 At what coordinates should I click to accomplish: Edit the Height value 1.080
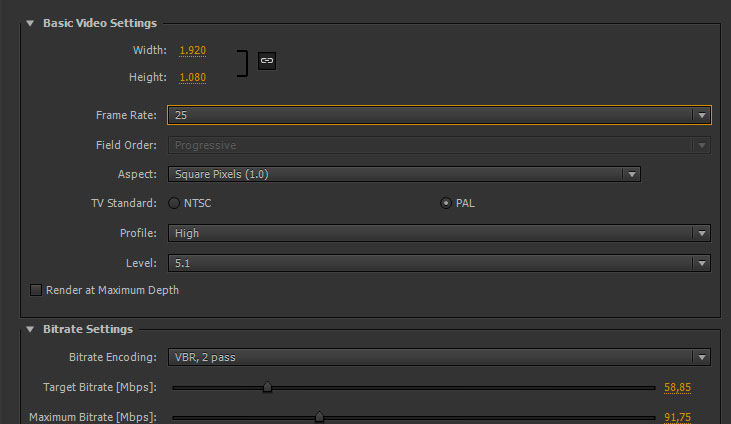pos(193,77)
